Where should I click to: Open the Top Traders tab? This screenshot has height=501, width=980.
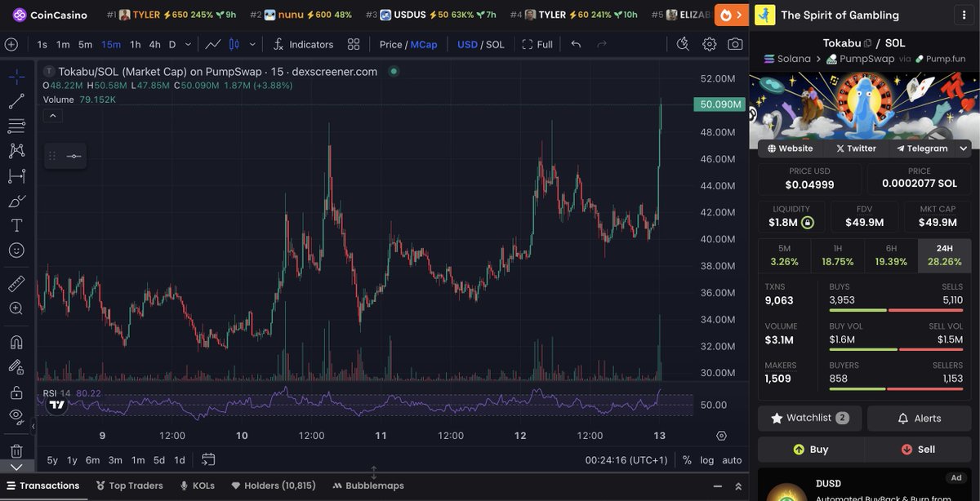(x=129, y=485)
